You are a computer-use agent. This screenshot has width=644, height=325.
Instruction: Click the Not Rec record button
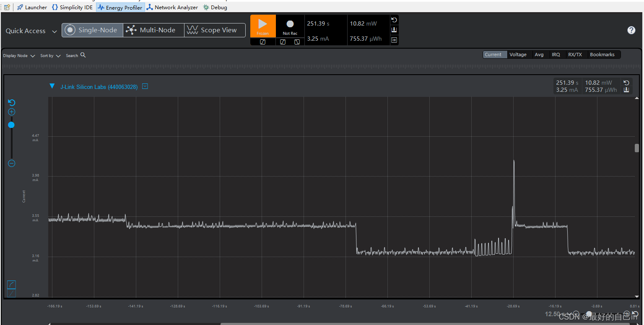[290, 26]
